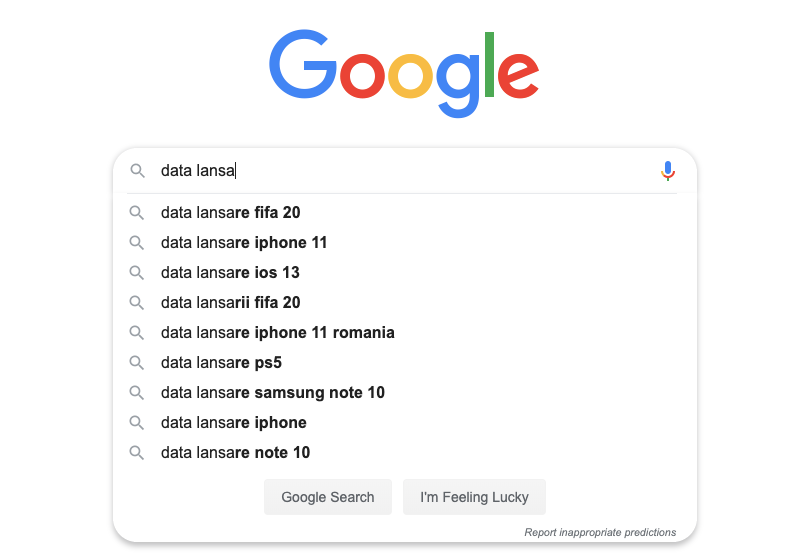
Task: Click the Google logo
Action: (x=404, y=72)
